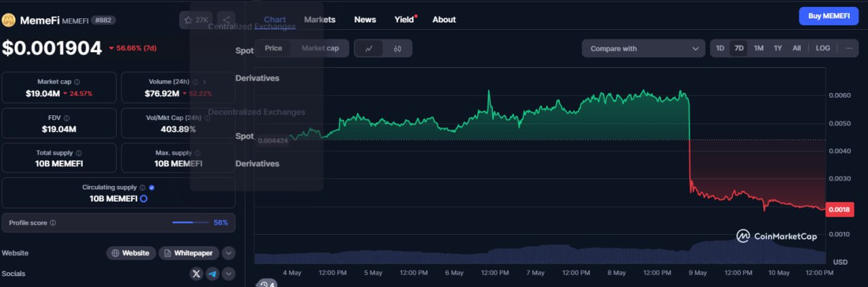The height and width of the screenshot is (287, 868).
Task: Open Total supply info tooltip icon
Action: 79,153
